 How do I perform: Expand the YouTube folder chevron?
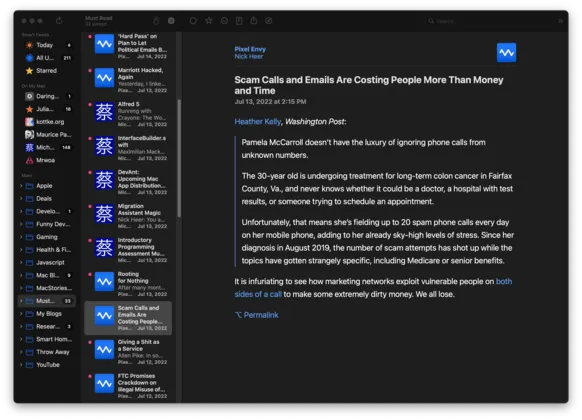(x=21, y=365)
